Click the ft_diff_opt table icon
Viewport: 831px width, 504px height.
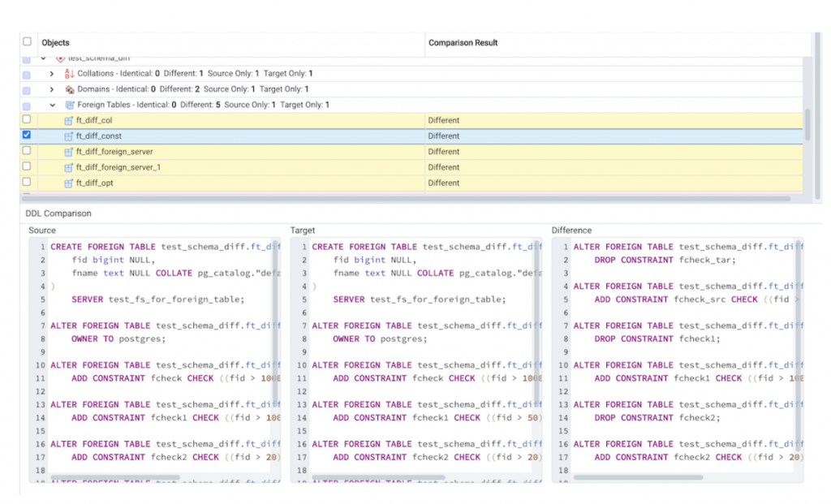68,183
